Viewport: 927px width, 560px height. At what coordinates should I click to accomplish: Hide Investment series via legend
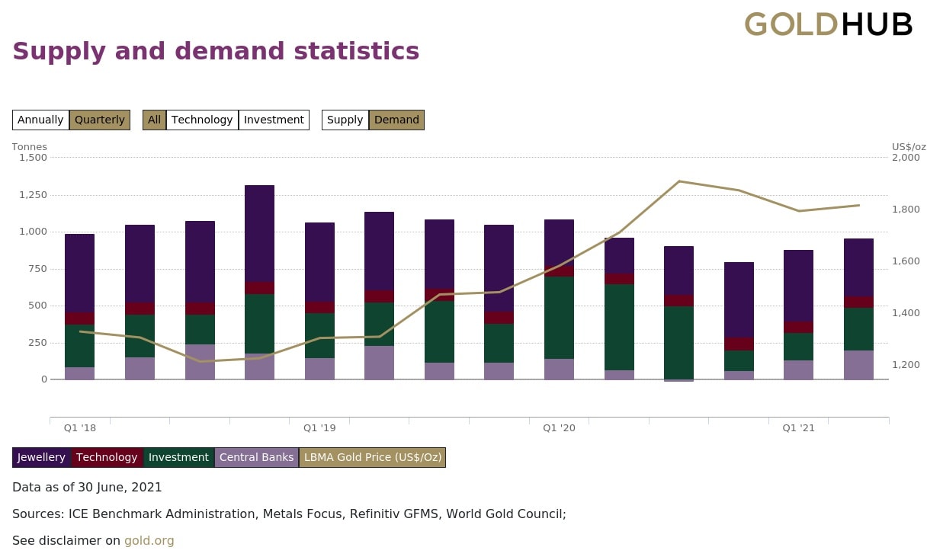[178, 457]
